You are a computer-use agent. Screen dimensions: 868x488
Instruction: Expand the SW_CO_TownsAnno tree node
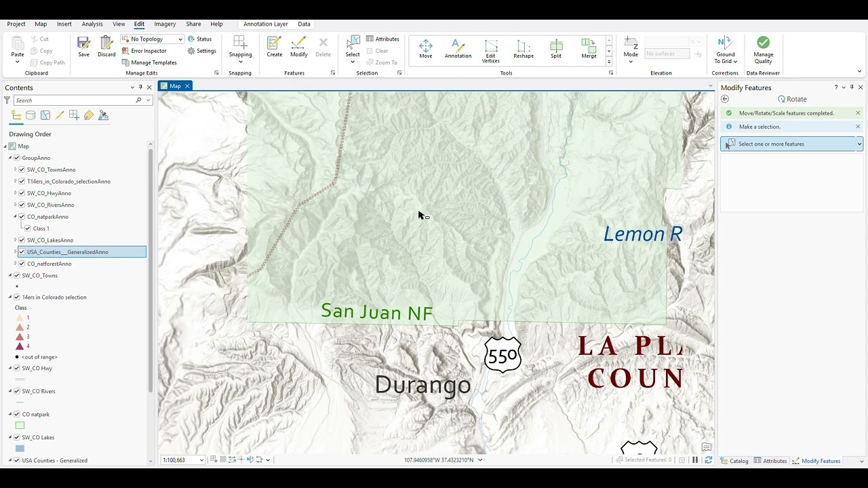[x=16, y=169]
